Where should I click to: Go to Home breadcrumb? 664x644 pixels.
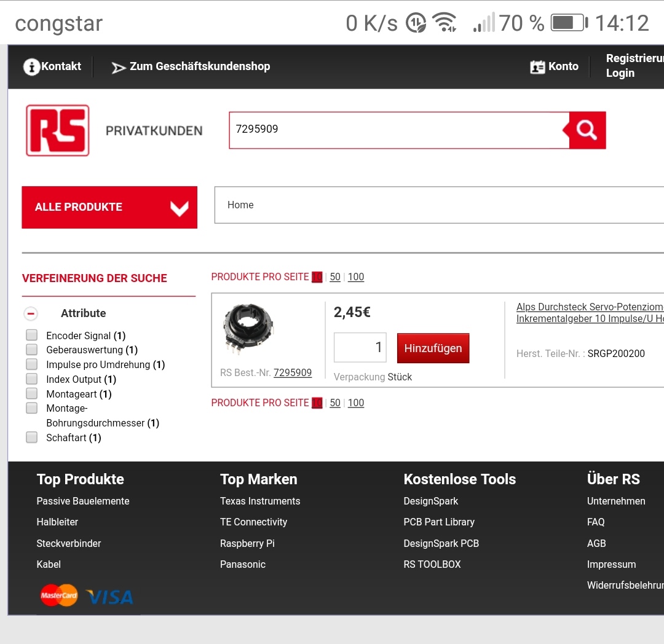(x=240, y=205)
